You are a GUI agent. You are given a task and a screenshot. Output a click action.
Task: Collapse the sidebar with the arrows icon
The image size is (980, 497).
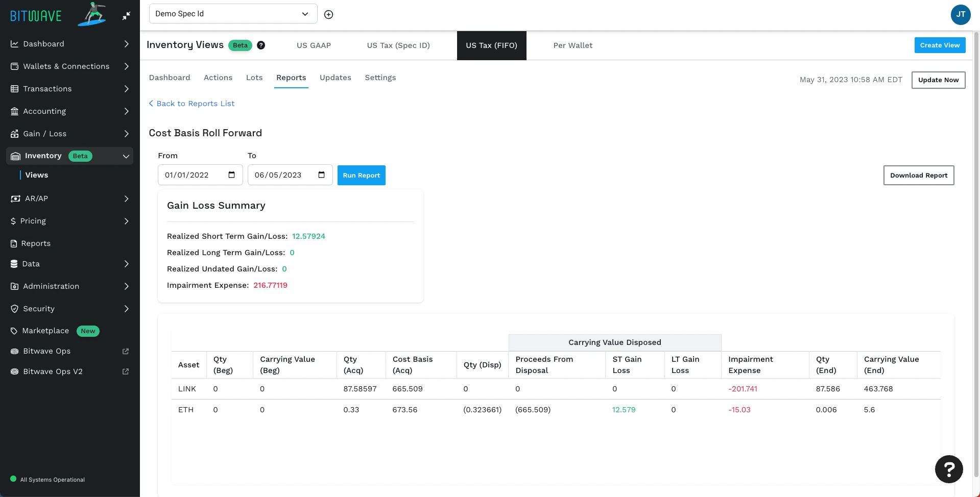coord(126,16)
